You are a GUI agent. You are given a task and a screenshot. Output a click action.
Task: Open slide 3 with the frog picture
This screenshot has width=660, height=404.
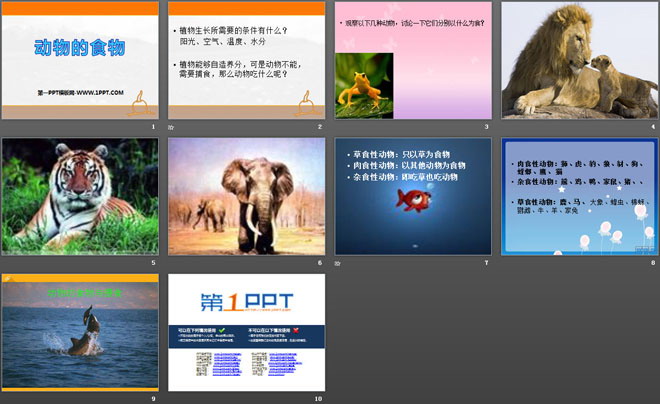pyautogui.click(x=413, y=60)
